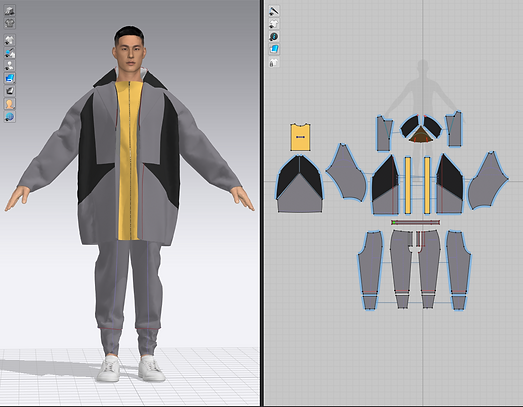Viewport: 523px width, 407px height.
Task: Click the lock pattern (shirt with padlock) icon
Action: (x=274, y=62)
